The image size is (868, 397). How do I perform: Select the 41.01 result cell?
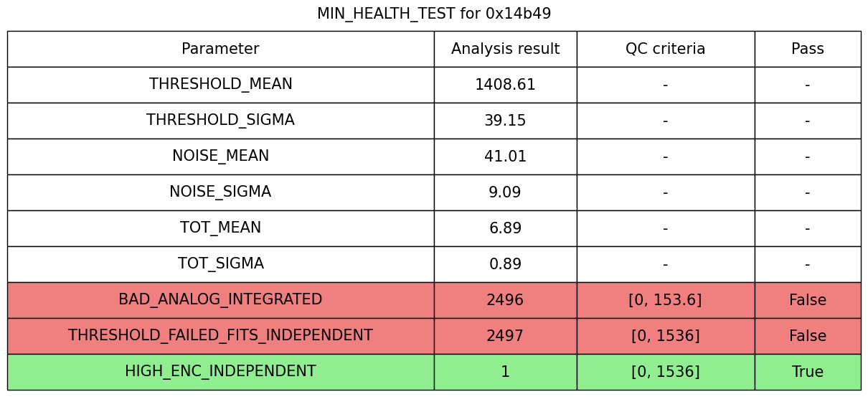tap(505, 157)
